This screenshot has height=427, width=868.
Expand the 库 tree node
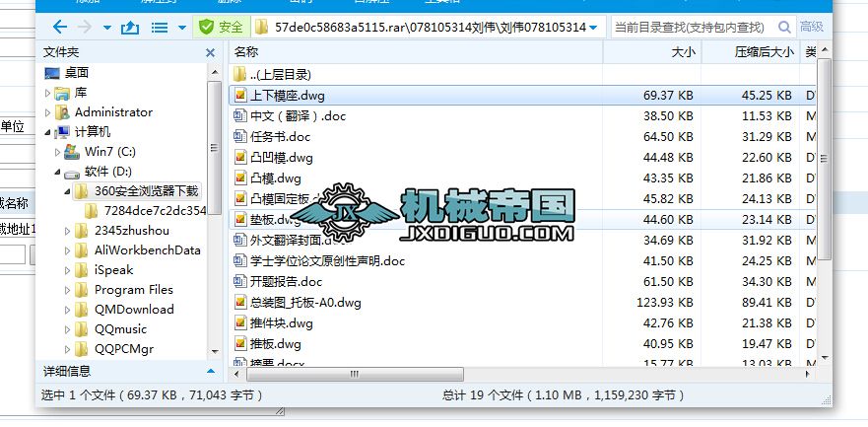pos(47,93)
